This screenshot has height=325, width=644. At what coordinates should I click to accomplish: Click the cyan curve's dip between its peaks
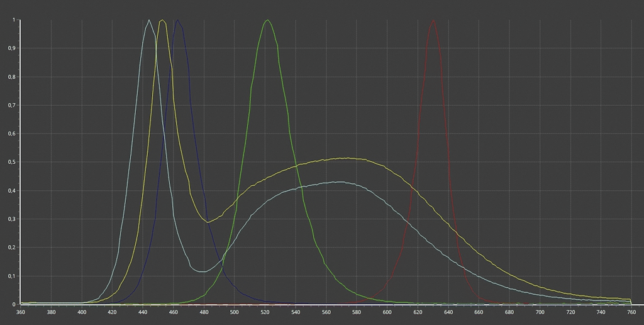pyautogui.click(x=203, y=271)
